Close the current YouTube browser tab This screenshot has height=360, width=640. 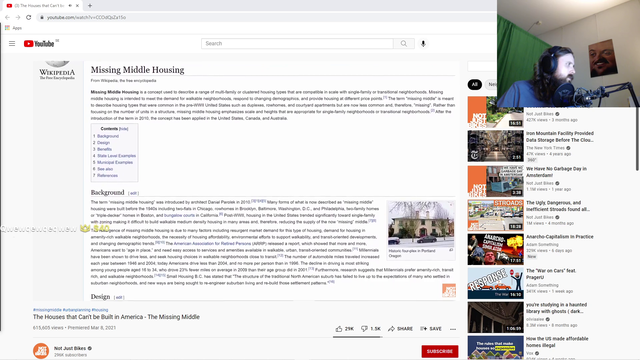pos(77,6)
